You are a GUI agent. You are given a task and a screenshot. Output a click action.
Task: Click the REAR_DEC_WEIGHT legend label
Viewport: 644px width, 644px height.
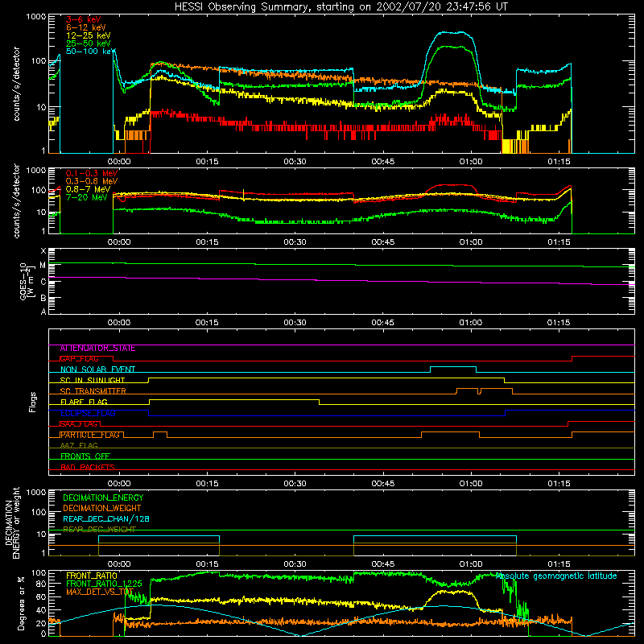point(99,530)
